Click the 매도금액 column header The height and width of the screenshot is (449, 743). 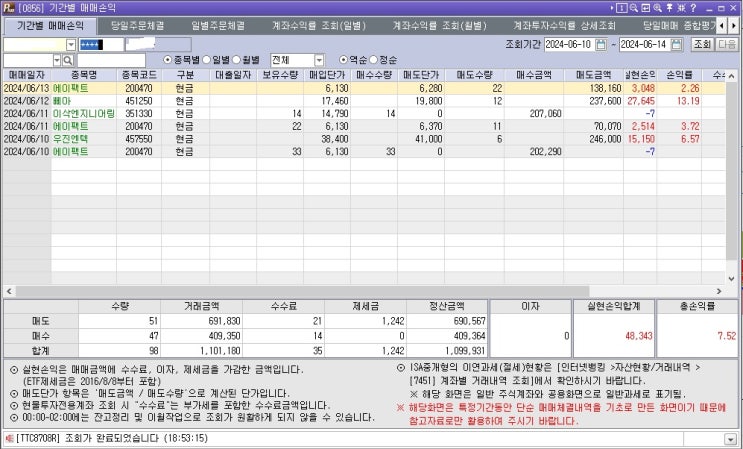593,75
